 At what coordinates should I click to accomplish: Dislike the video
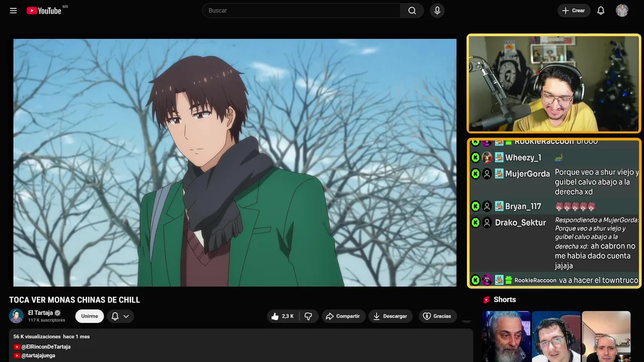pos(308,316)
